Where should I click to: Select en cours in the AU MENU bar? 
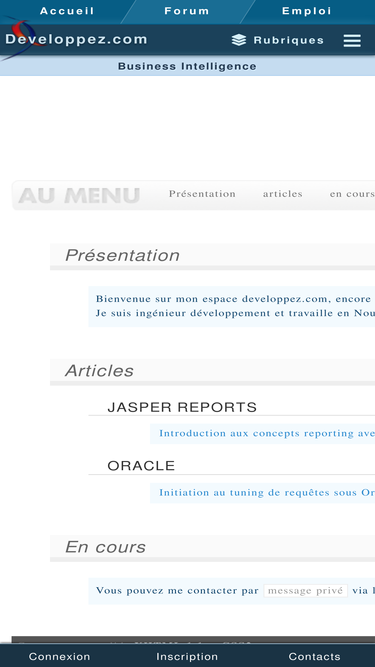pos(352,194)
